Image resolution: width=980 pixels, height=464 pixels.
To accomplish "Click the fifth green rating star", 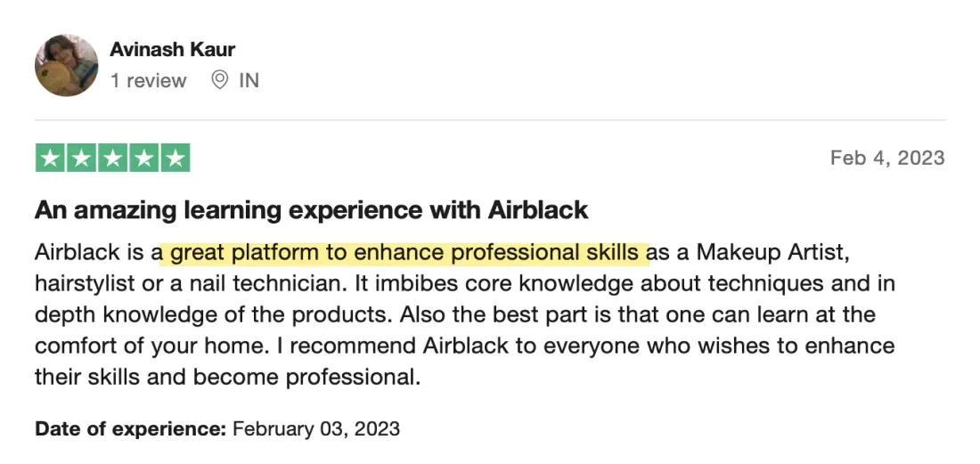I will coord(176,158).
